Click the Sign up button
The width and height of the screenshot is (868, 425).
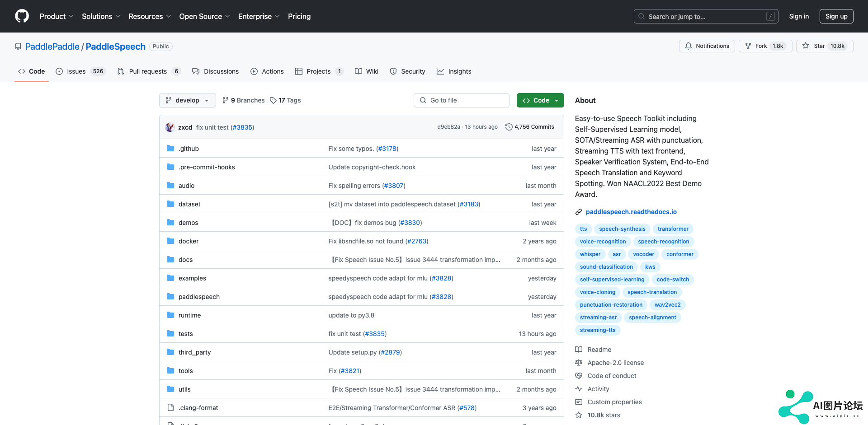point(836,16)
